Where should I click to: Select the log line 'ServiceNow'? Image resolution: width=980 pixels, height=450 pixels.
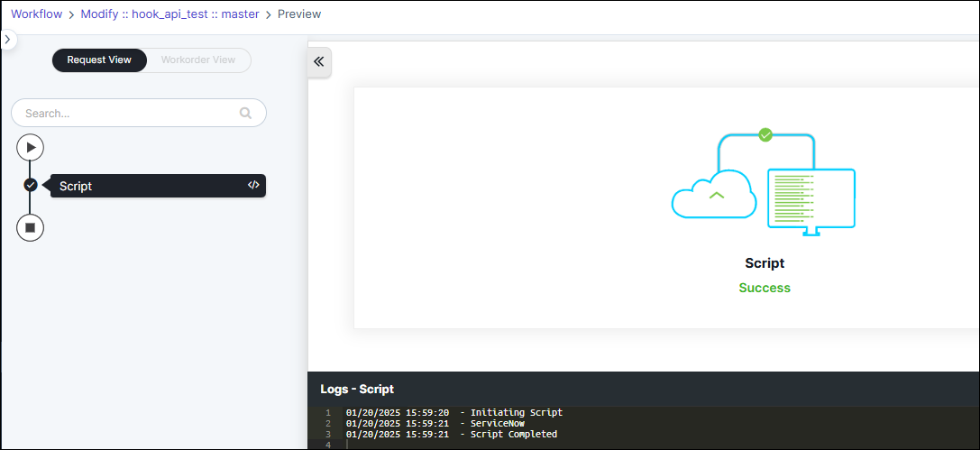point(435,423)
